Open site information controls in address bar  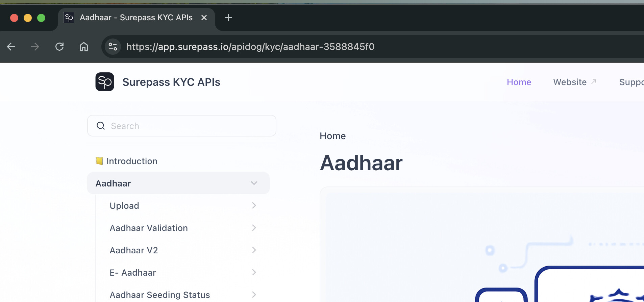[113, 47]
